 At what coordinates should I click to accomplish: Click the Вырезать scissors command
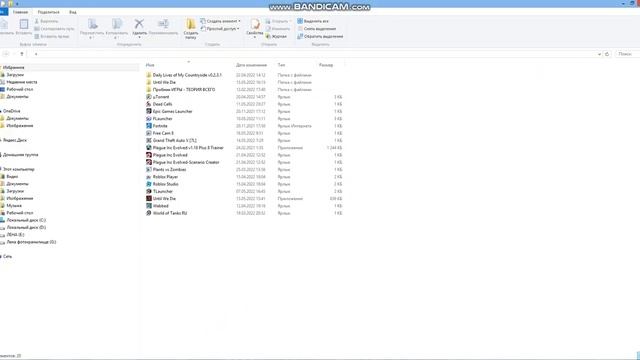point(46,21)
